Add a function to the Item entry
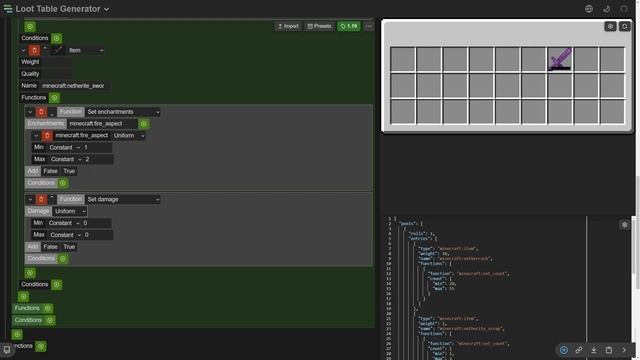The width and height of the screenshot is (640, 360). (54, 98)
